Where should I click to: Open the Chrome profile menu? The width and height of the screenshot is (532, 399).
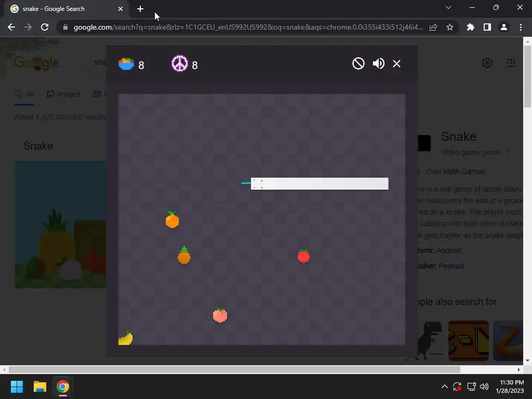[504, 27]
